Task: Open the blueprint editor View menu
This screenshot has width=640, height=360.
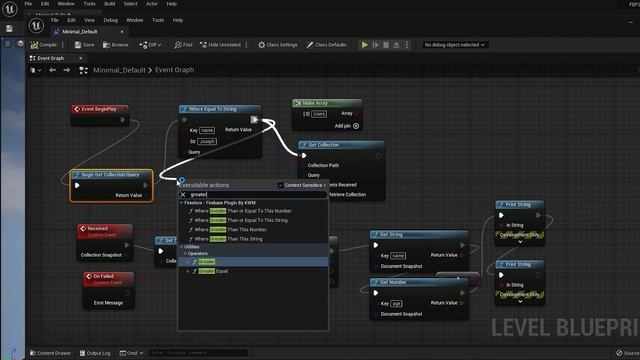Action: pyautogui.click(x=89, y=20)
